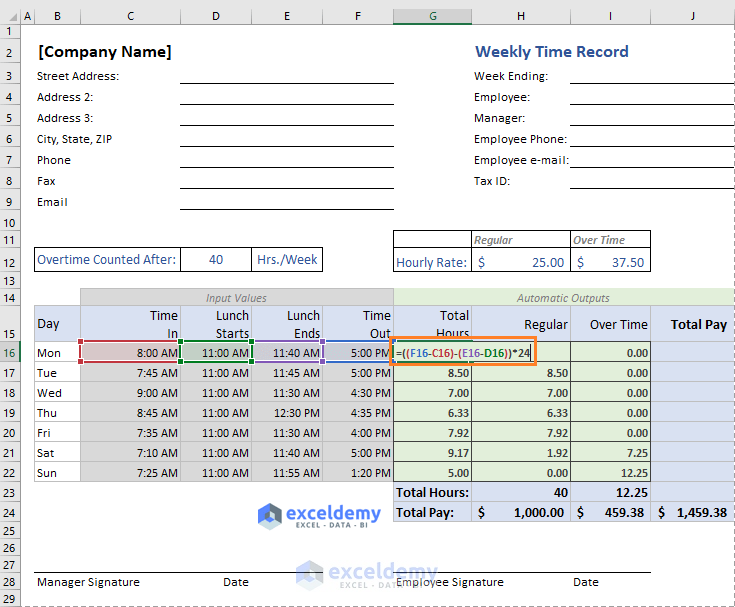Click the Street Address input line

(287, 76)
